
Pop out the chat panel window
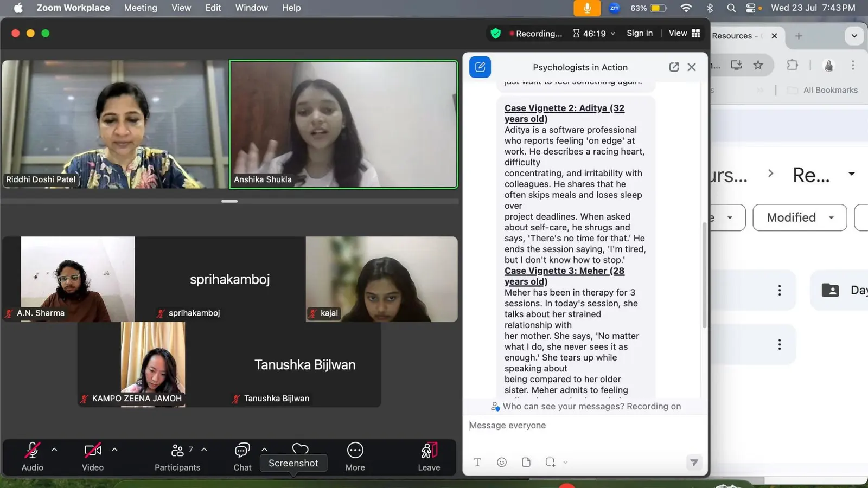674,67
